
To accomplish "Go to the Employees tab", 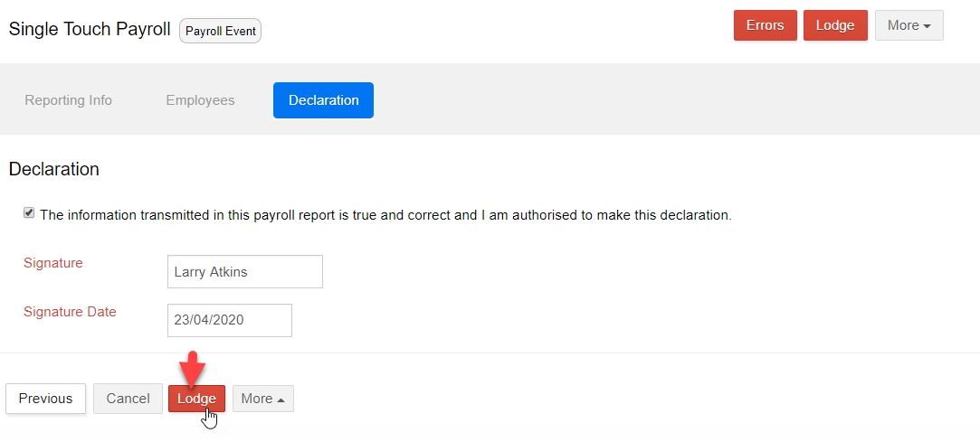I will coord(200,100).
